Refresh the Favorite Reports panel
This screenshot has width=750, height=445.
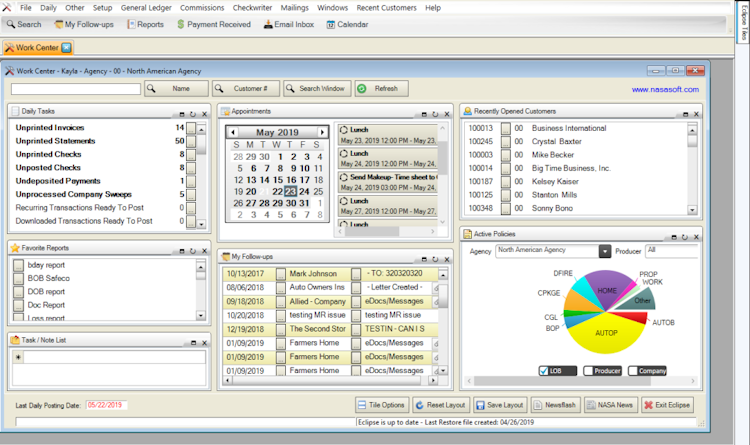[193, 251]
